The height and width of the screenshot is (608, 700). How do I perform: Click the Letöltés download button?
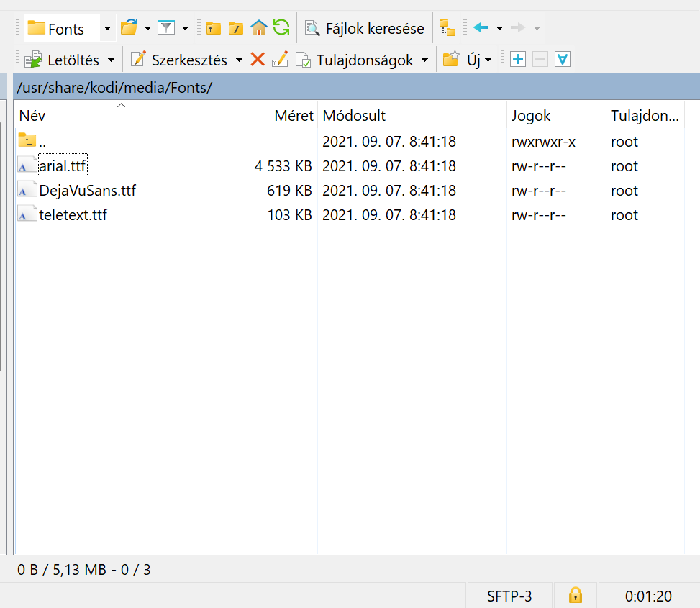pos(62,60)
